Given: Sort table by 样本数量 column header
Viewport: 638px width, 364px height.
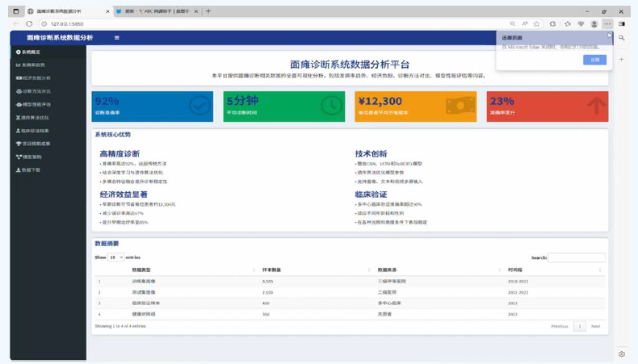Looking at the screenshot, I should tap(316, 270).
